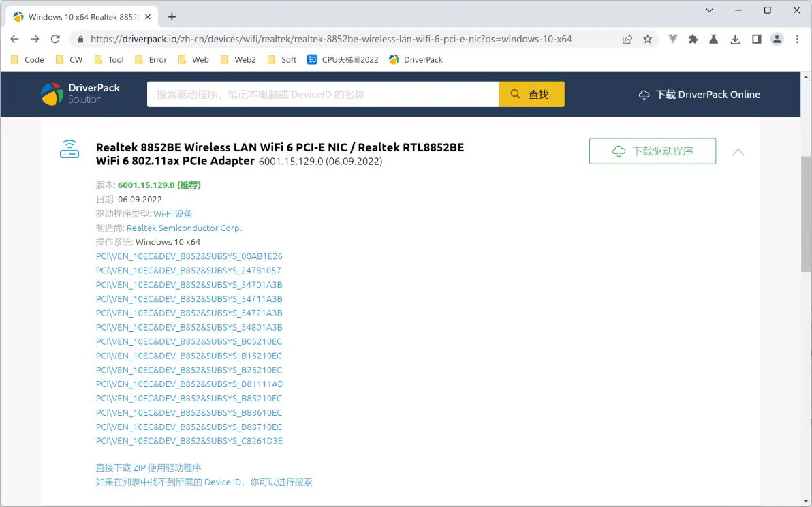Open the DriverPack bookmark
Viewport: 812px width, 507px height.
coord(416,59)
